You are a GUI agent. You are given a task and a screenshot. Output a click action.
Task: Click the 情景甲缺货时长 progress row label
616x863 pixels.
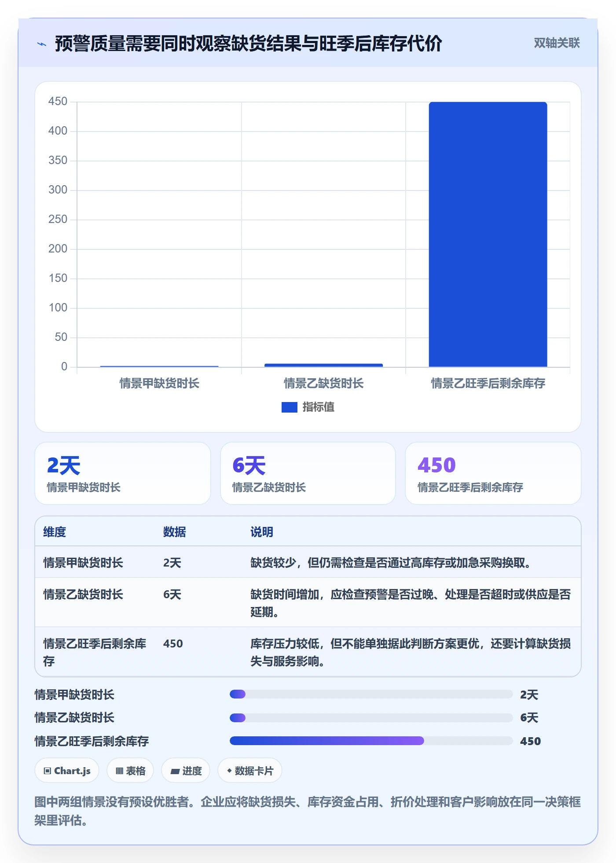coord(74,695)
